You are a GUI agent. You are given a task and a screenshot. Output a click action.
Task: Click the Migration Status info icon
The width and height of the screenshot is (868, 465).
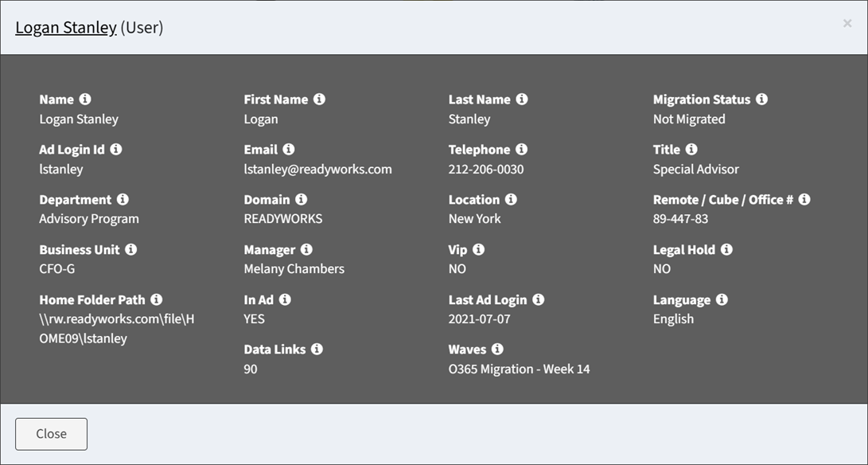[761, 100]
